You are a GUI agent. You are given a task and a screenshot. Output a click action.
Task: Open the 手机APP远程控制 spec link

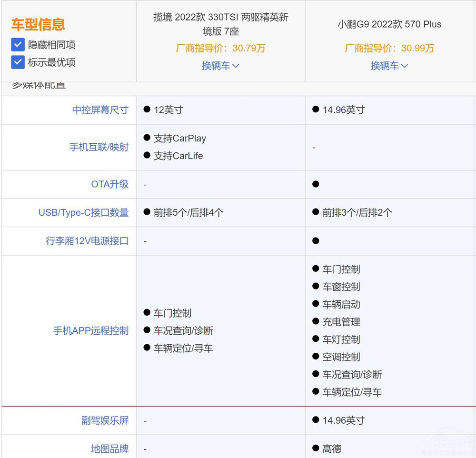click(90, 331)
